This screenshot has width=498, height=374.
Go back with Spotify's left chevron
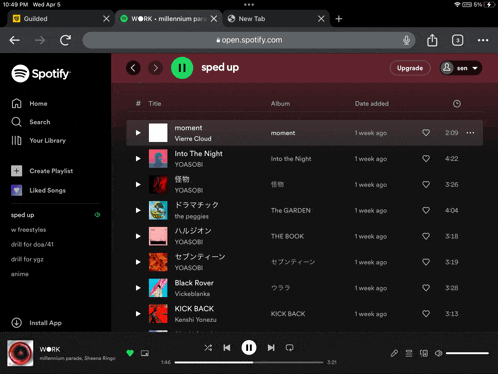[133, 68]
